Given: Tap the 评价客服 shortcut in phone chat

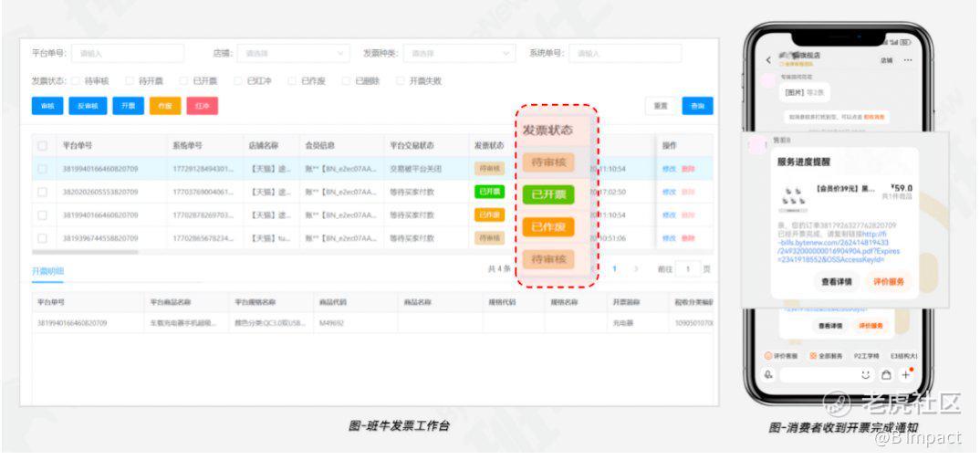Looking at the screenshot, I should (781, 356).
